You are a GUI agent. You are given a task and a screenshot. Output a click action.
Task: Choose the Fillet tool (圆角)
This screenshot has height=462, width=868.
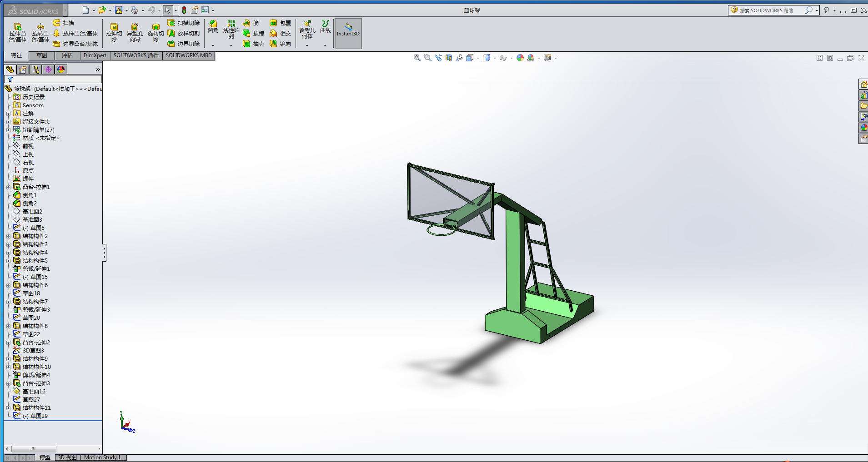tap(213, 27)
